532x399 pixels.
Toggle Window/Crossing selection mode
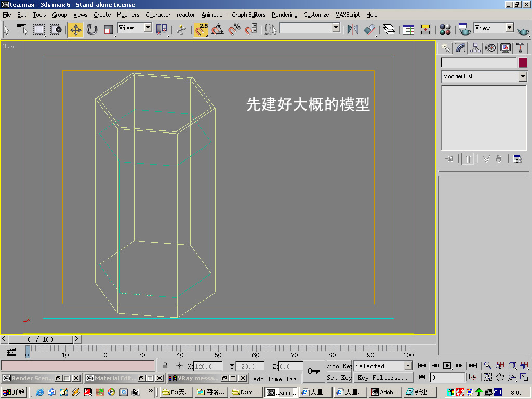[56, 30]
